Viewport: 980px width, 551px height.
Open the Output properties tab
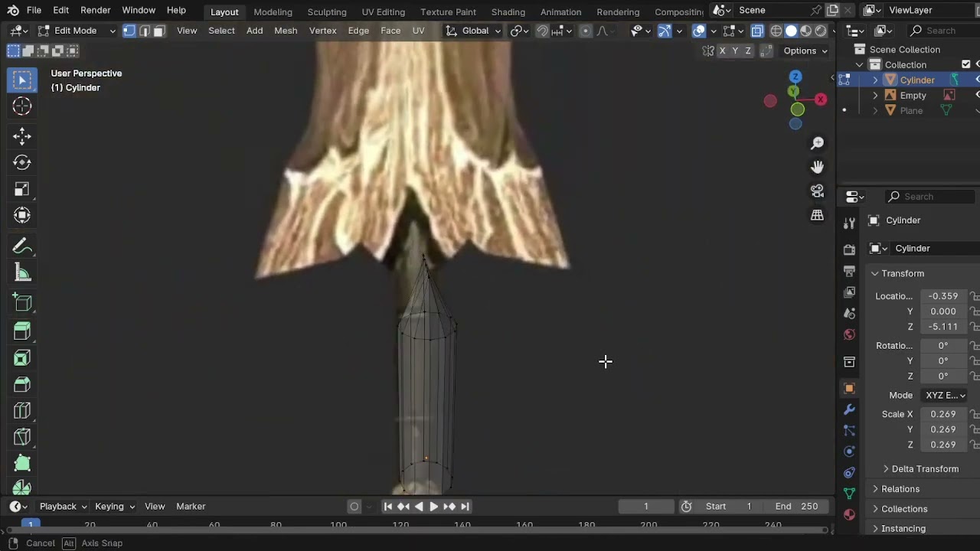849,271
